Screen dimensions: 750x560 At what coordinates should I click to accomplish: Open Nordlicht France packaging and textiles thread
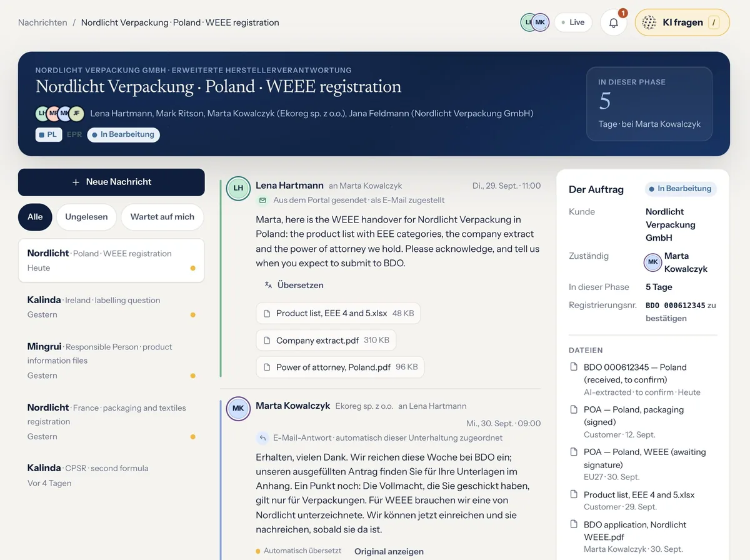tap(111, 422)
